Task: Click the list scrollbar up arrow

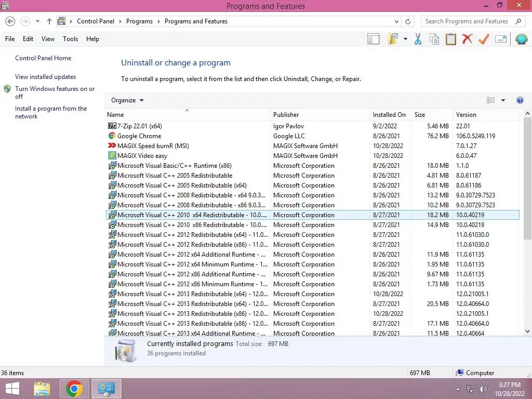Action: [x=527, y=114]
